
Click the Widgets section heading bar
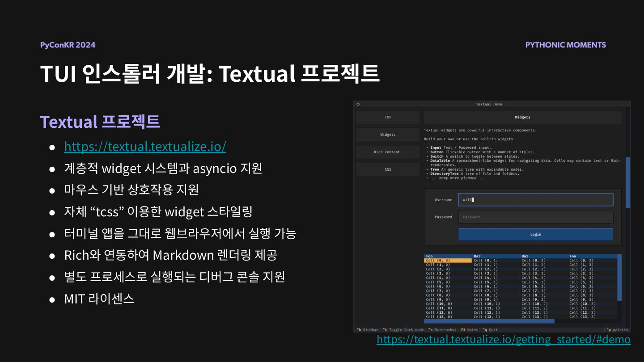point(523,117)
